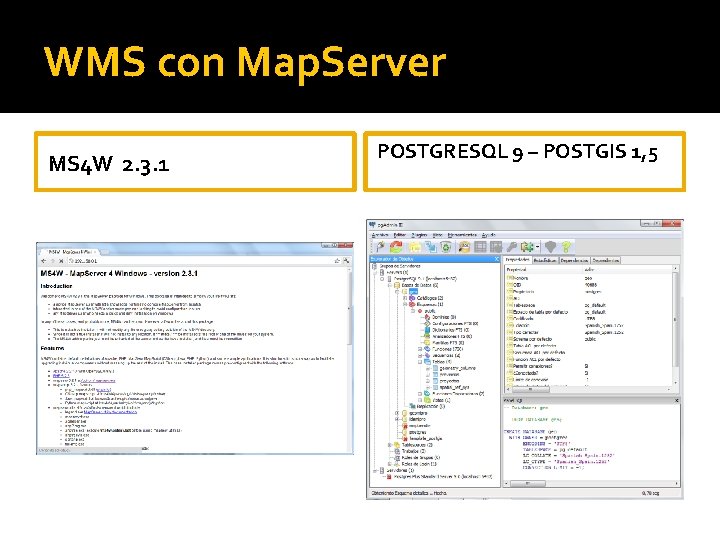Expand the Tablespaces node

click(390, 445)
